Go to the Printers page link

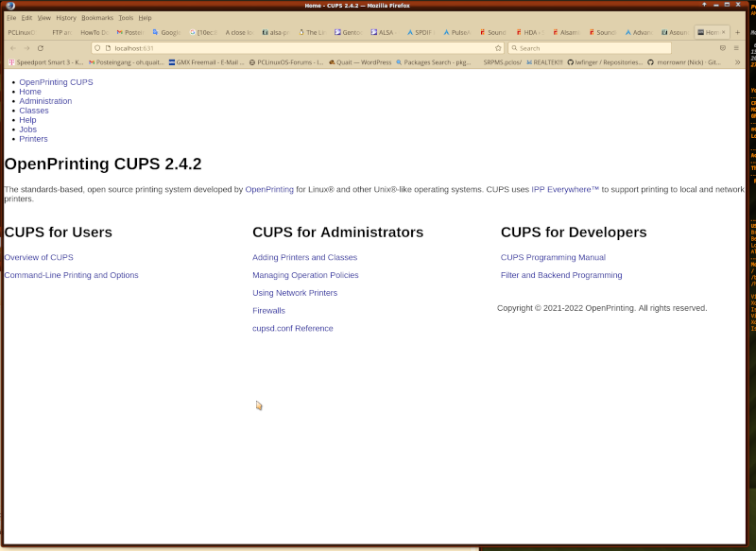click(x=33, y=139)
